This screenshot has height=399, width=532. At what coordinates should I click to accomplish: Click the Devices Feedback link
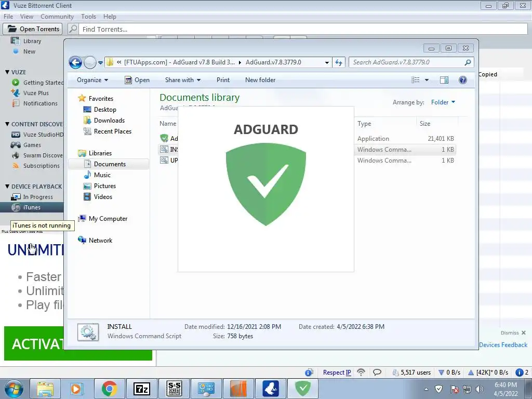click(503, 345)
